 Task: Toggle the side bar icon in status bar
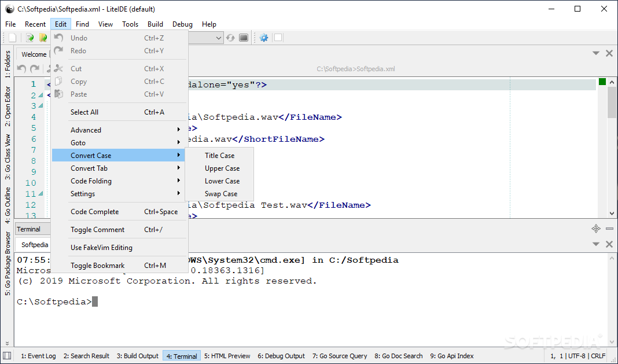[7, 356]
